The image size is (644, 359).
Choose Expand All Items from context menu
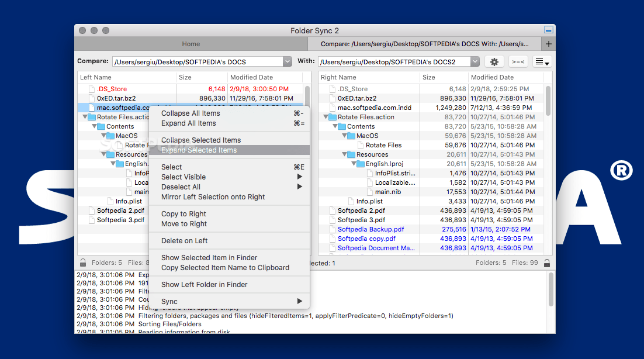229,123
